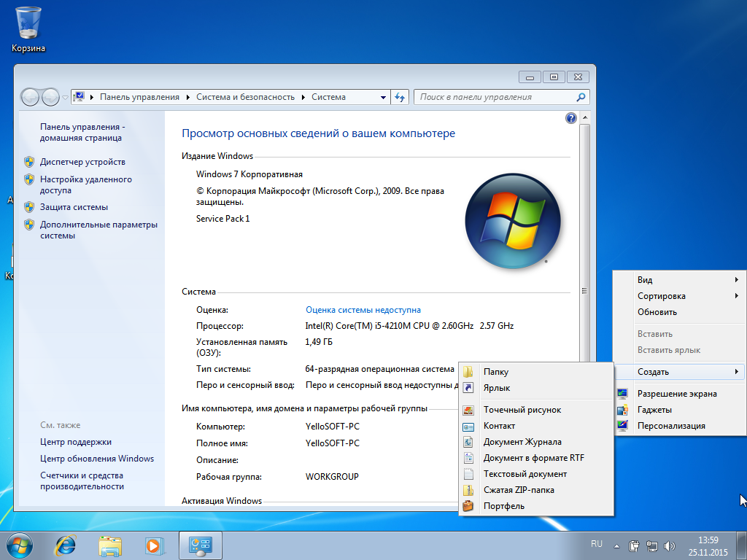This screenshot has height=560, width=747.
Task: Click the Система и безопасность breadcrumb
Action: [245, 97]
